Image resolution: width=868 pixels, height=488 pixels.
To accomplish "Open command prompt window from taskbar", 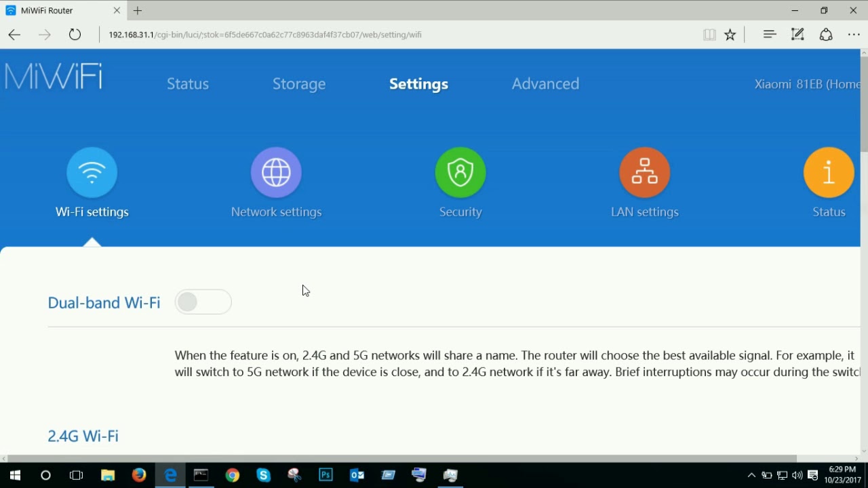I will (201, 475).
